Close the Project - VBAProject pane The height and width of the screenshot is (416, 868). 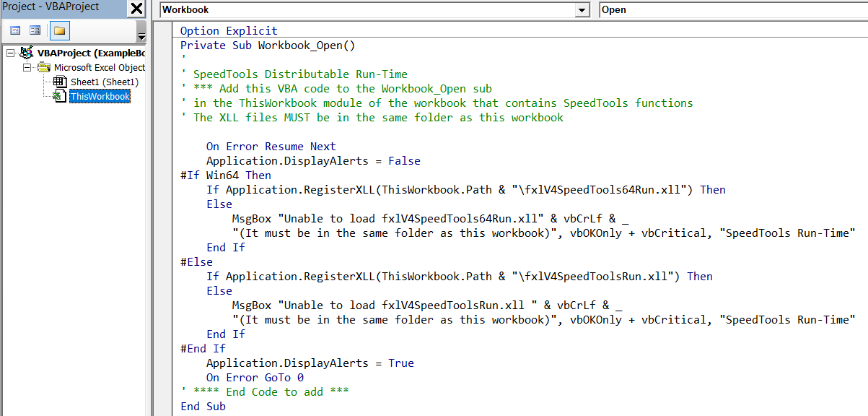click(137, 9)
